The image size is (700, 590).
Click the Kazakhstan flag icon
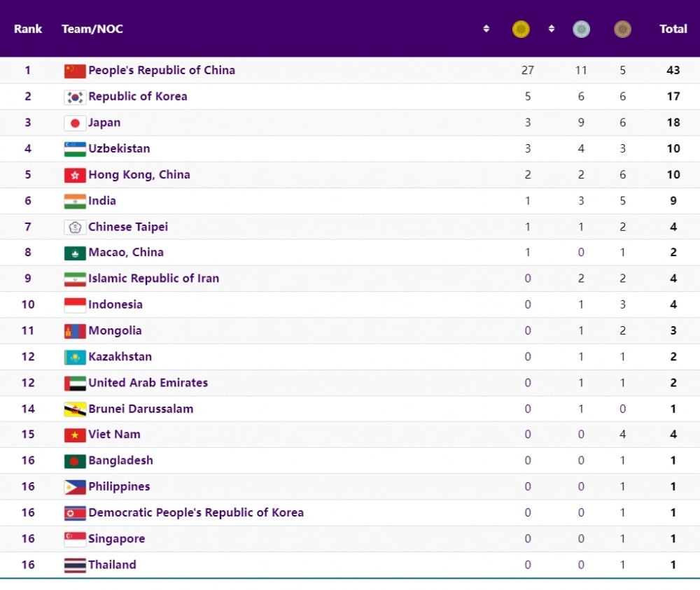[x=75, y=358]
